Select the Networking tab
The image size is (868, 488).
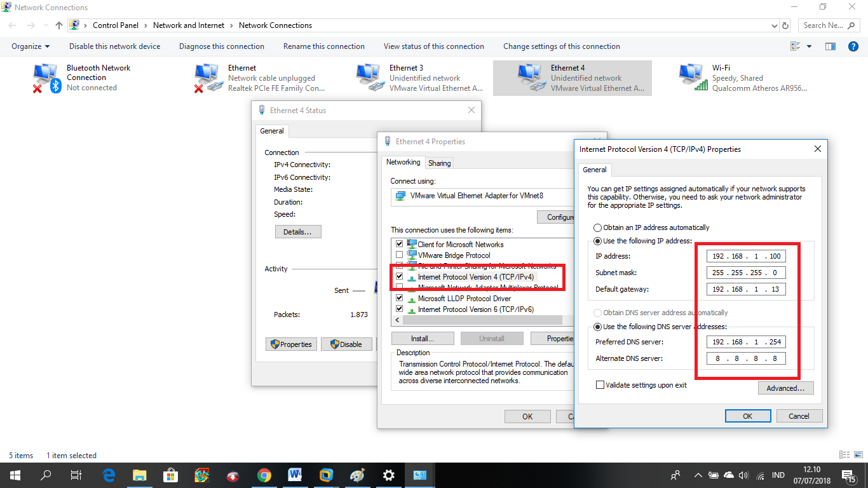click(x=403, y=162)
